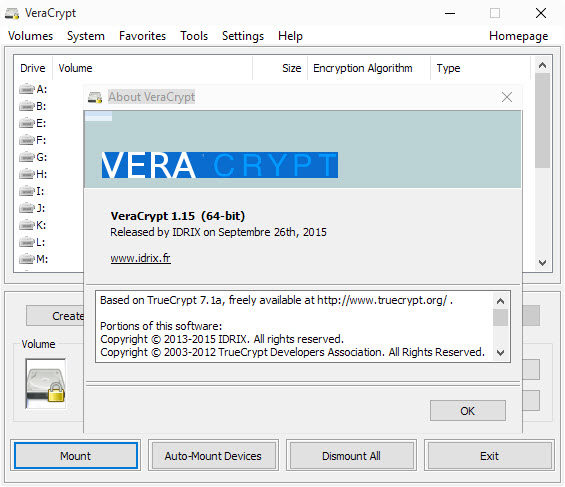
Task: Click 'Portions of this software:' line
Action: (161, 326)
